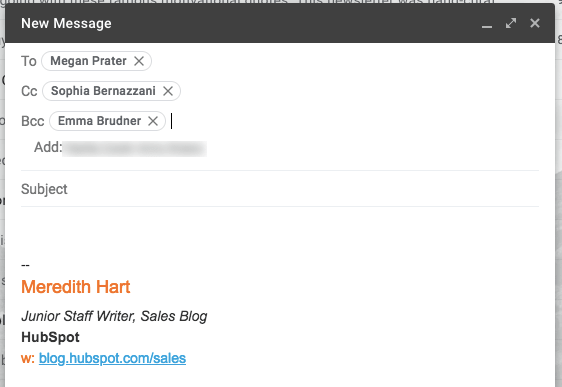Remove Emma Brudner from the Bcc field
Viewport: 562px width, 387px height.
(153, 121)
